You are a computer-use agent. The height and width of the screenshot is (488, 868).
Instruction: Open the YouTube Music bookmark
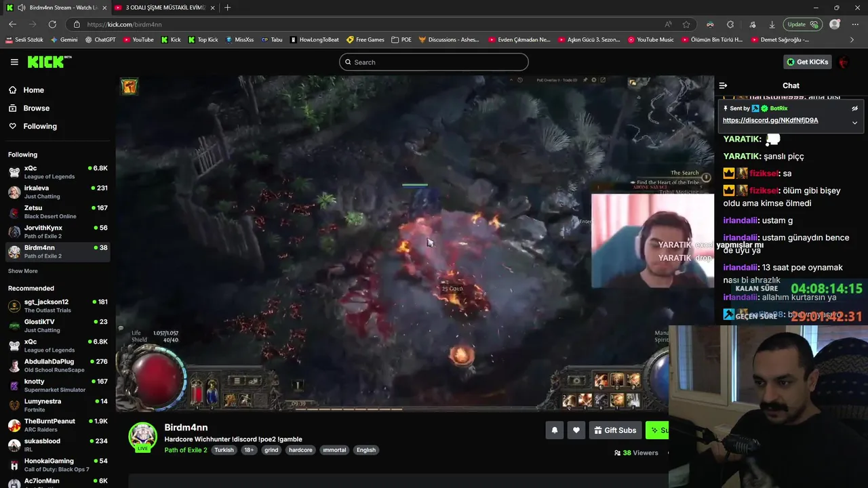tap(650, 40)
